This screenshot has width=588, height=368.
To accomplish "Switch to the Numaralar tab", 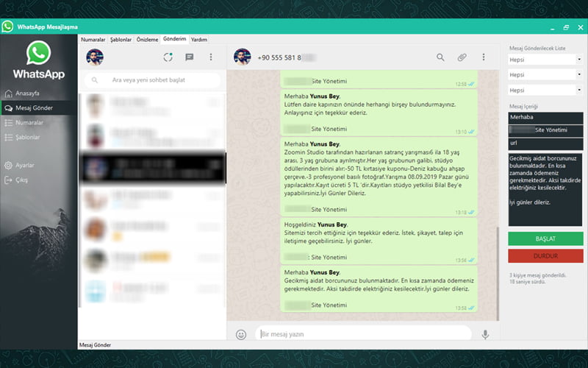I will pos(93,40).
